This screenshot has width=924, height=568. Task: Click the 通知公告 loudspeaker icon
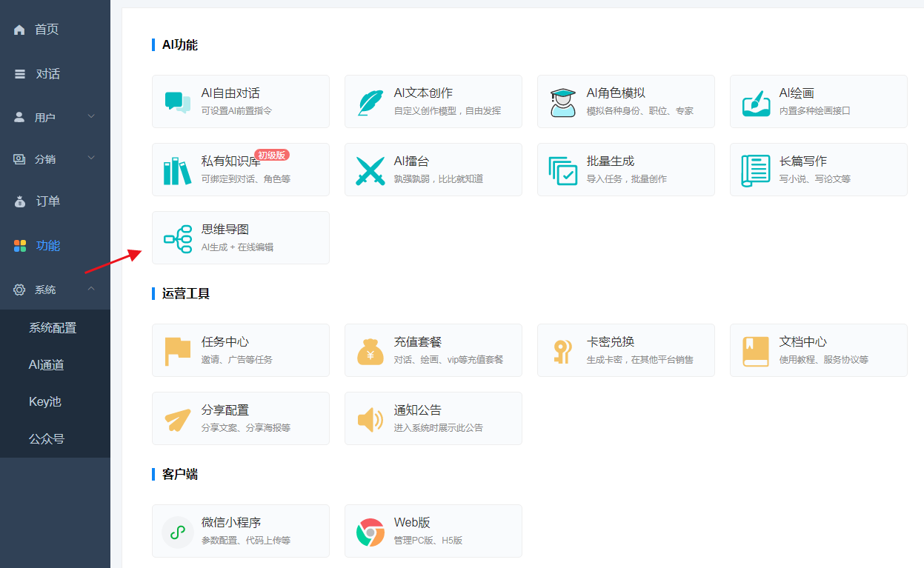coord(370,418)
